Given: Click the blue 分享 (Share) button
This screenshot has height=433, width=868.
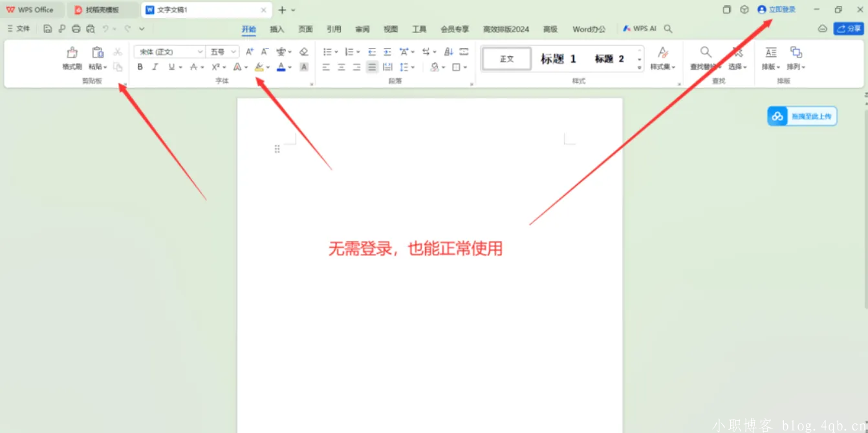Looking at the screenshot, I should [x=849, y=28].
